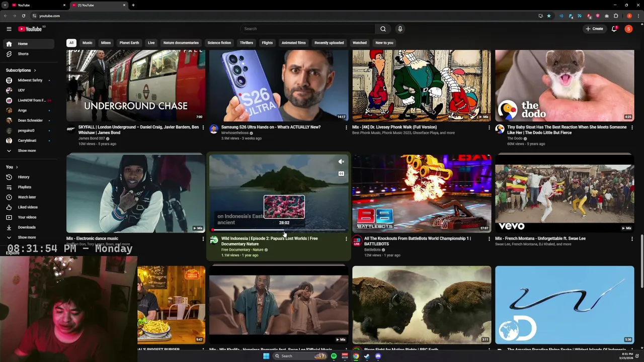
Task: Open Spotify from the taskbar
Action: (x=334, y=356)
